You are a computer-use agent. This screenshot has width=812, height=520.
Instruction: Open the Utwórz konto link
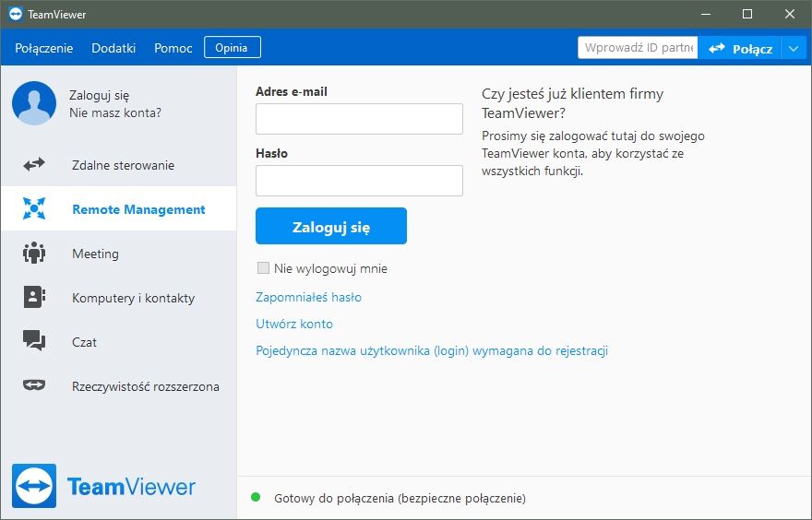[294, 324]
